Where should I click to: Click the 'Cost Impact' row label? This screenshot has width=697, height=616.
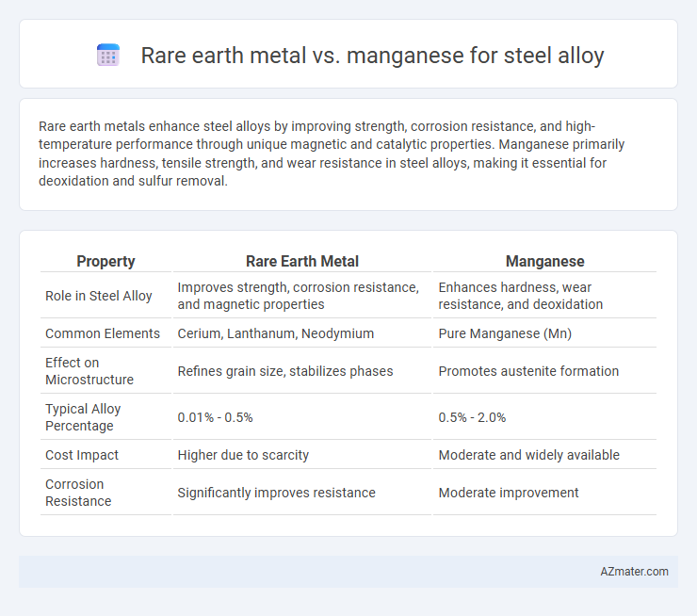[82, 455]
